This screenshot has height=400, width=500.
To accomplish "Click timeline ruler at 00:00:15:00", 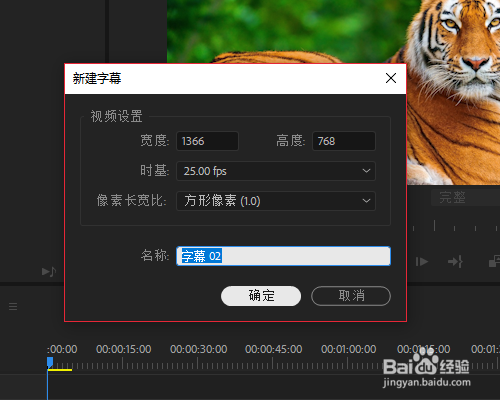I will pos(123,349).
